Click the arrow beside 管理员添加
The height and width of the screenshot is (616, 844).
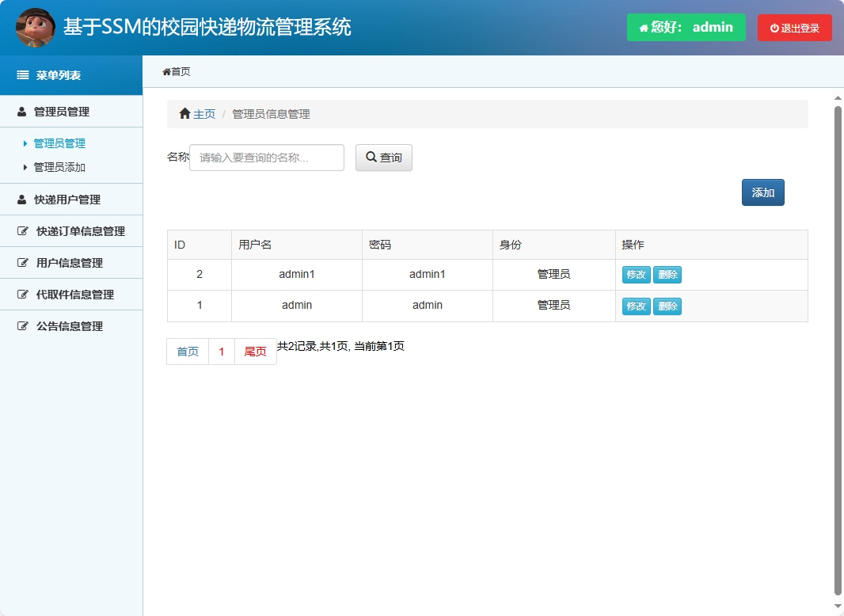click(25, 167)
